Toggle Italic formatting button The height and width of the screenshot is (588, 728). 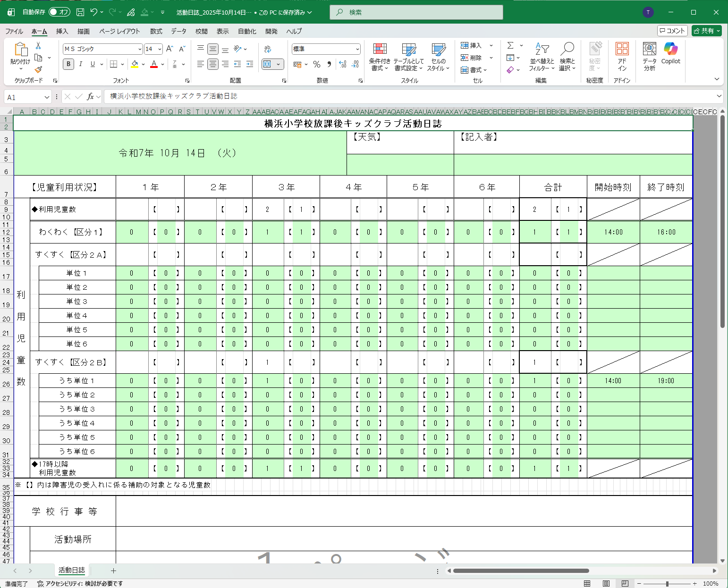click(81, 64)
